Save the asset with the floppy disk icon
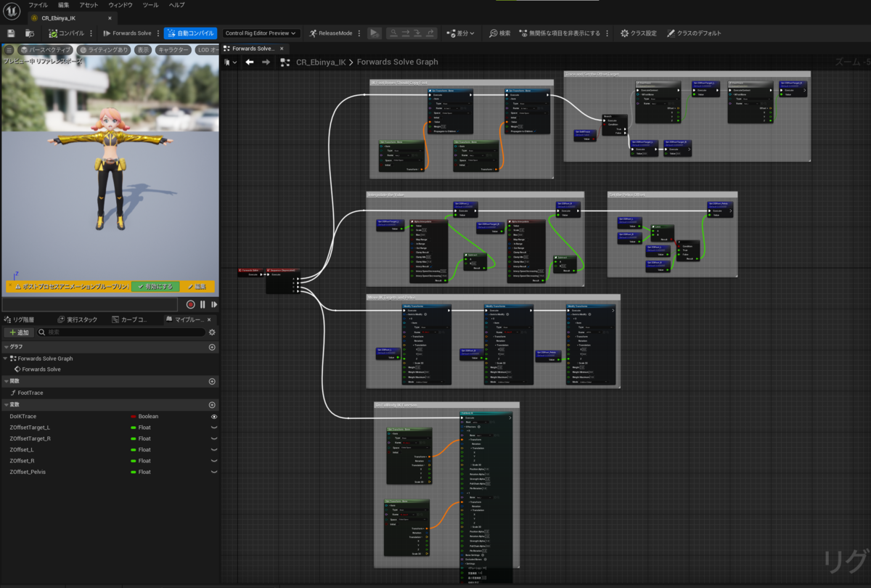The width and height of the screenshot is (871, 588). click(x=11, y=33)
